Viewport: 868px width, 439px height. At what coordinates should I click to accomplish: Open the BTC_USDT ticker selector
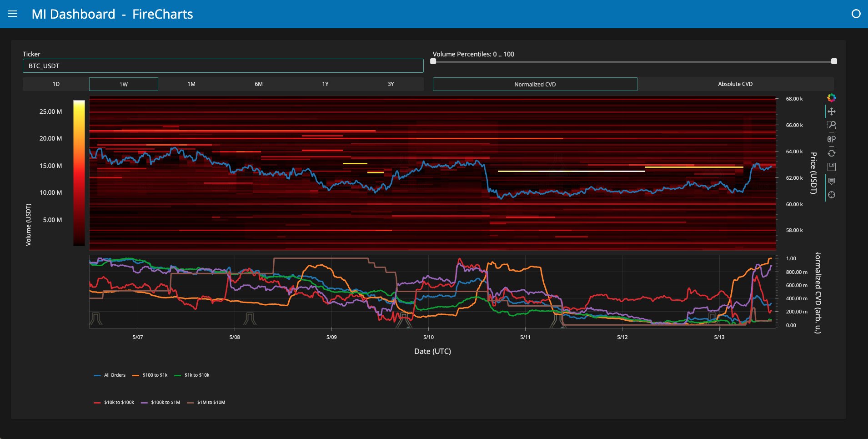tap(223, 66)
